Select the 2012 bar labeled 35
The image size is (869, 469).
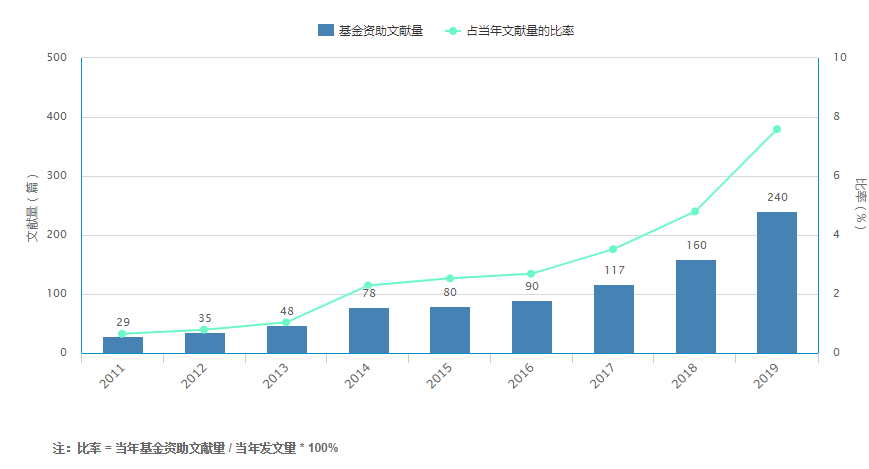coord(205,343)
